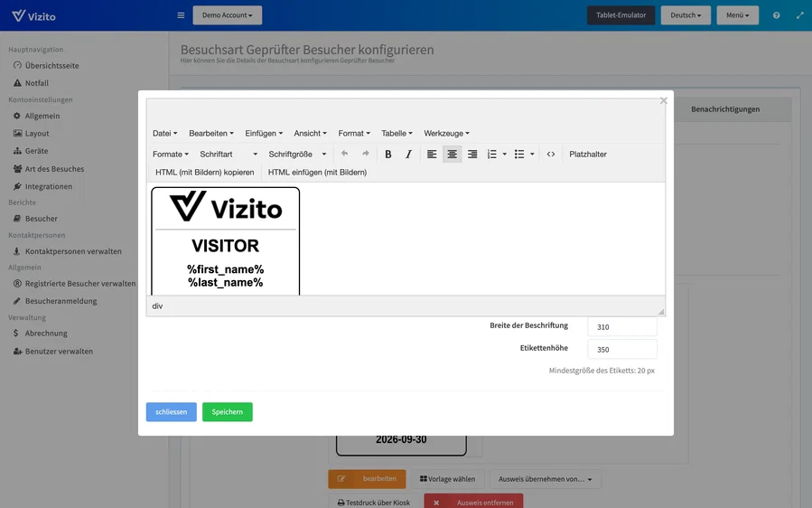The width and height of the screenshot is (812, 508).
Task: Open the Platzhalter placeholder tool
Action: (588, 154)
